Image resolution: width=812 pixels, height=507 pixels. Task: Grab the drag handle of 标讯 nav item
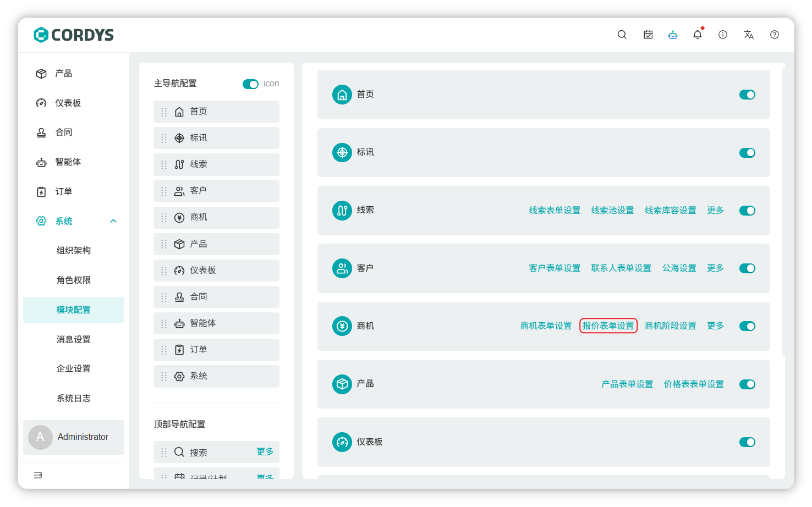coord(164,138)
